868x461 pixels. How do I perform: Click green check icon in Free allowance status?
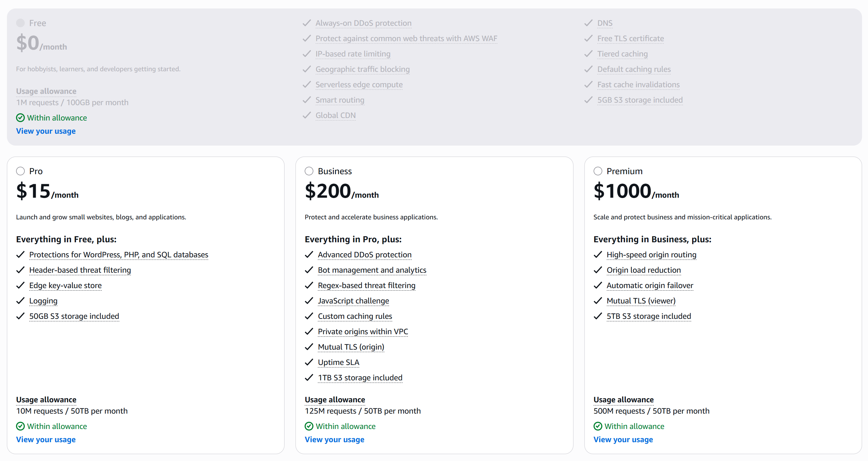click(20, 118)
